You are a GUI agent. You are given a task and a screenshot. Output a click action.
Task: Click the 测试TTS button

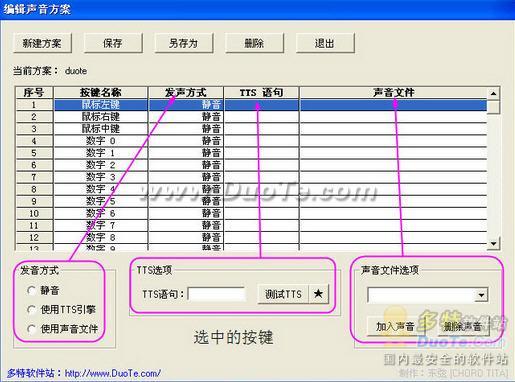[283, 294]
